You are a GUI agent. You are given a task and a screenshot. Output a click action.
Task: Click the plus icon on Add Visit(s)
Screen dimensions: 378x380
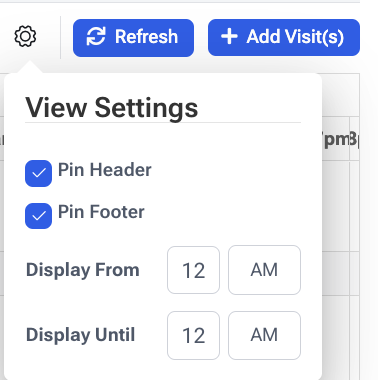229,36
